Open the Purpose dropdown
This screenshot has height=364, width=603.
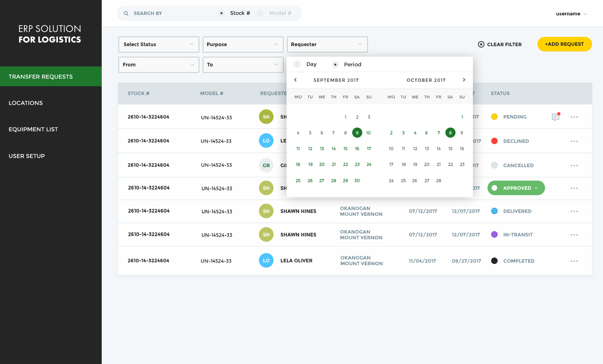coord(243,45)
